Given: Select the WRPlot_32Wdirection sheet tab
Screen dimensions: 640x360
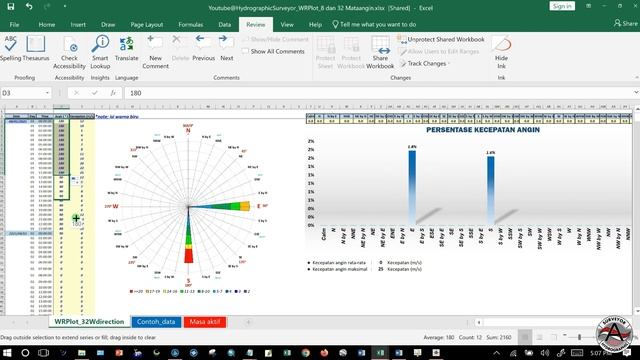Looking at the screenshot, I should (x=89, y=322).
